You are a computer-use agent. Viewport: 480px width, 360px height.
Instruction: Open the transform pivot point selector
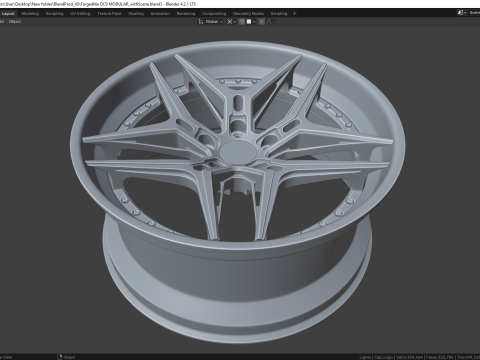tap(231, 22)
